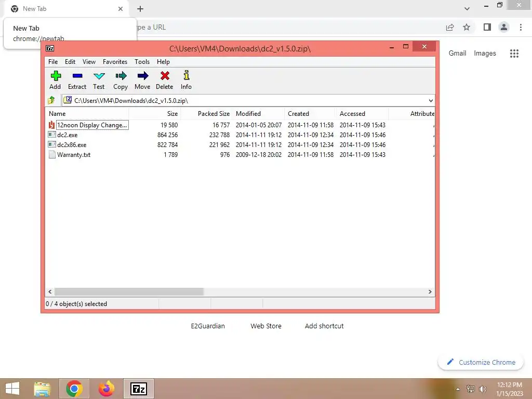Sort by the Size column header
This screenshot has height=399, width=532.
155,114
